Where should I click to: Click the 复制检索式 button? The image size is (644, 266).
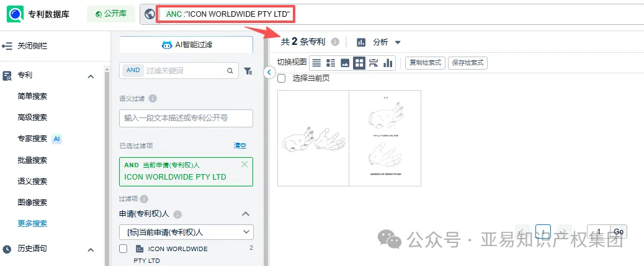click(x=426, y=63)
